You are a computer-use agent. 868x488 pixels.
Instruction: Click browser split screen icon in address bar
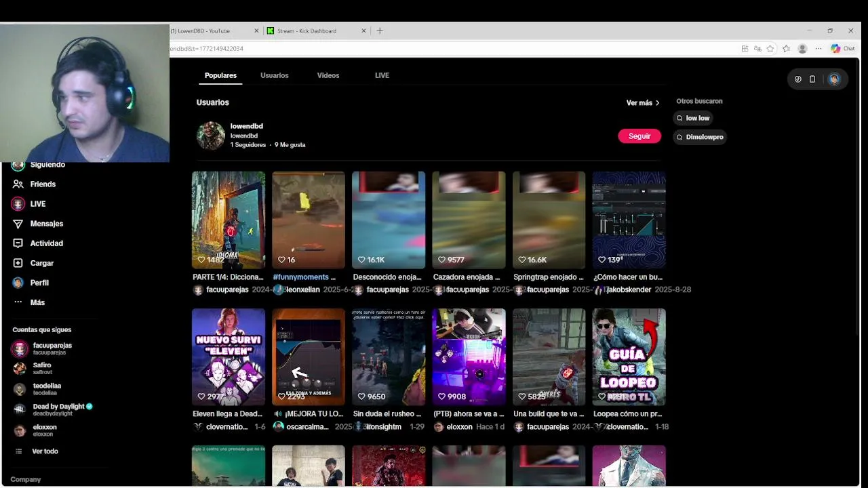tap(745, 49)
